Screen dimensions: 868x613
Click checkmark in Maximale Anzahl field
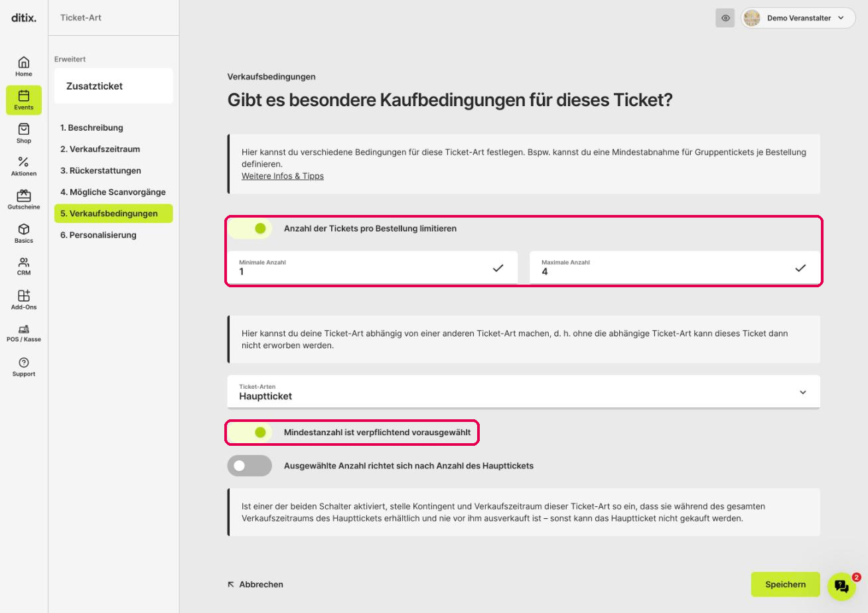click(800, 268)
